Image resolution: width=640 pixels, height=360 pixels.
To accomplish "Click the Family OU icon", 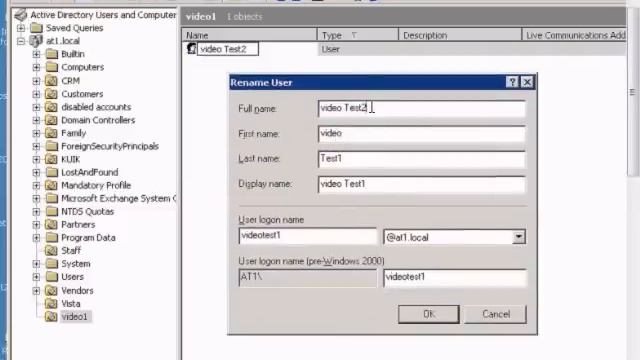I will [x=51, y=133].
